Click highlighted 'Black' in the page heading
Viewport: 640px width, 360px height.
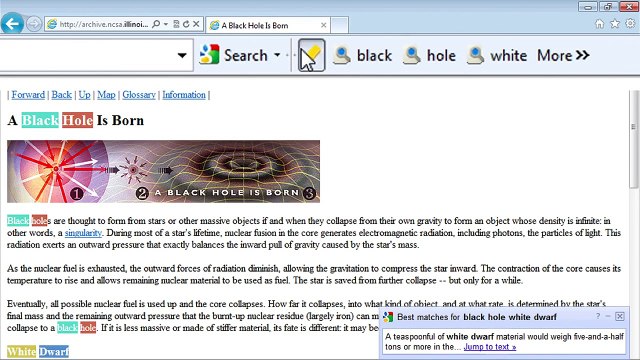click(40, 120)
